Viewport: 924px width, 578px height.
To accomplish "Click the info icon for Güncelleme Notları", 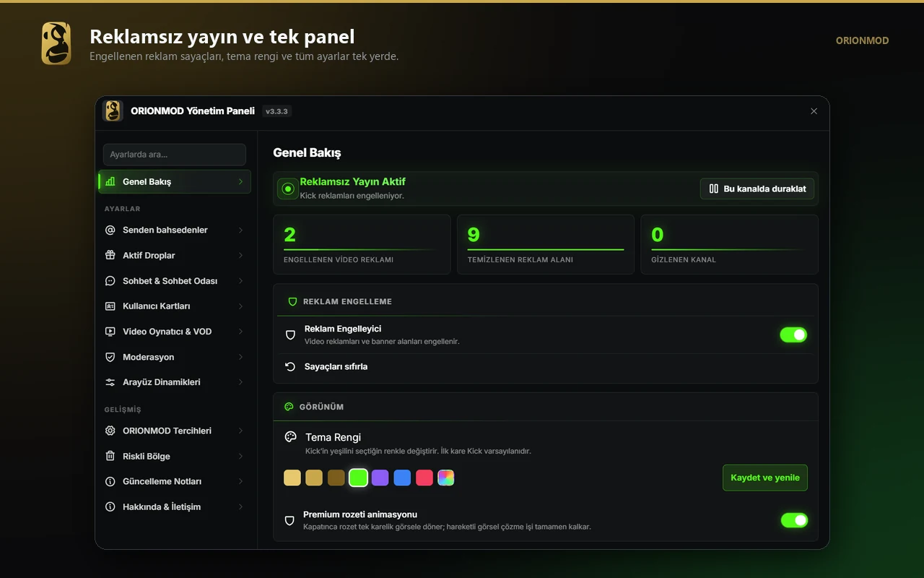I will pos(110,481).
